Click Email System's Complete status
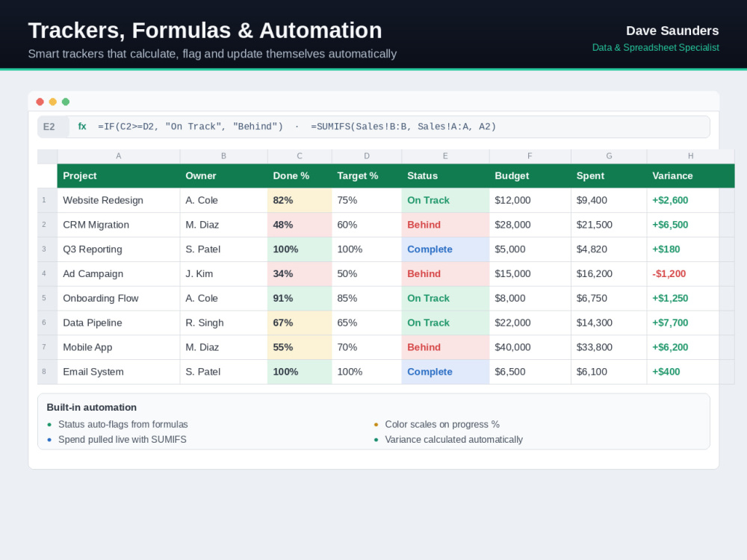This screenshot has width=747, height=560. [x=445, y=372]
